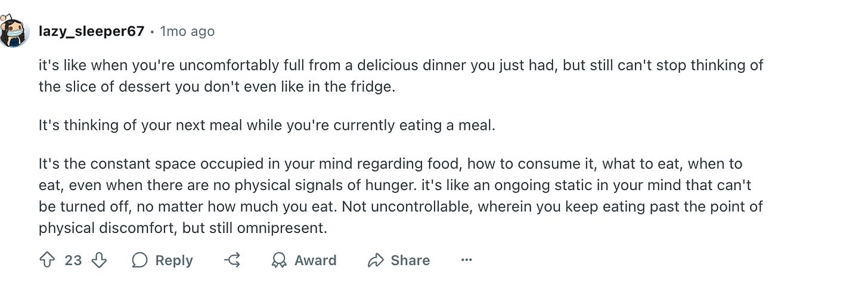Visit the lazy_sleeper67 username profile link

91,31
